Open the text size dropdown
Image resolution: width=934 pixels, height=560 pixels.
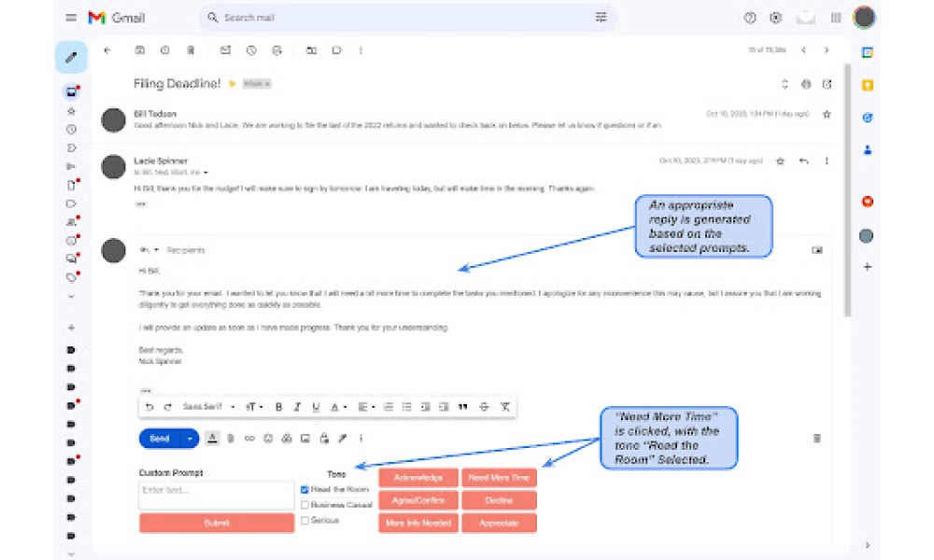[254, 407]
